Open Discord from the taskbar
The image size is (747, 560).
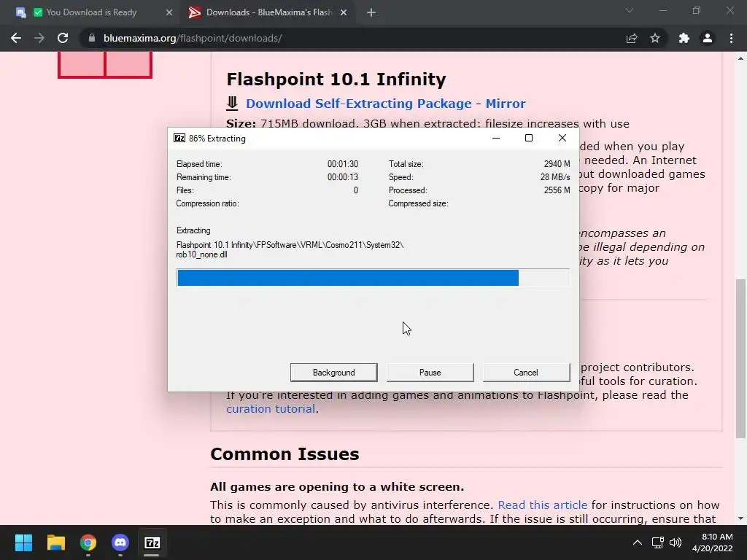120,542
